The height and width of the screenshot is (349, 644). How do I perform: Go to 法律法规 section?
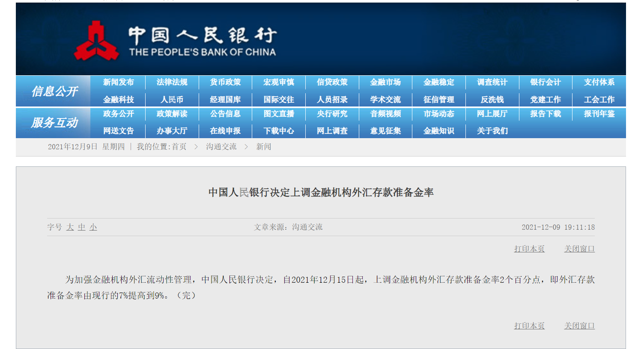click(x=172, y=82)
